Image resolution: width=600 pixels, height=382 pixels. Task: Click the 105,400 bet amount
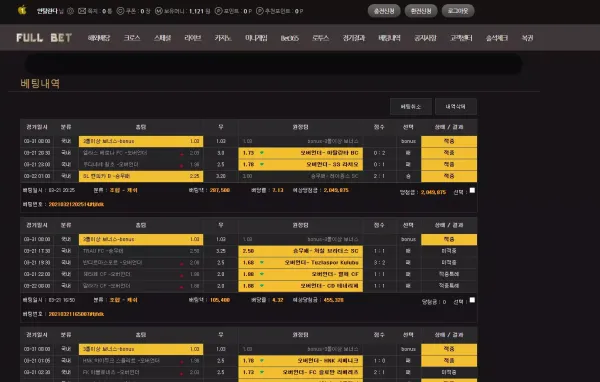pos(220,300)
